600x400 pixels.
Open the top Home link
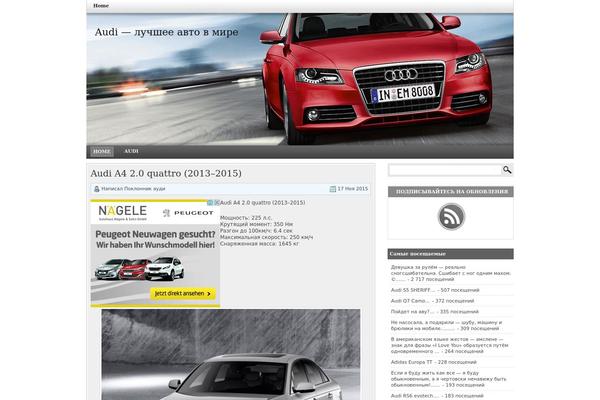pyautogui.click(x=101, y=6)
